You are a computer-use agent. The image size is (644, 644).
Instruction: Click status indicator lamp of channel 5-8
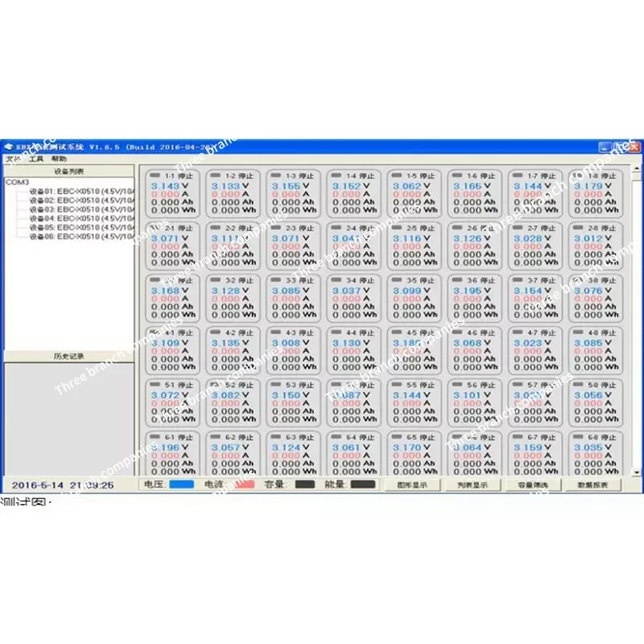pos(578,385)
